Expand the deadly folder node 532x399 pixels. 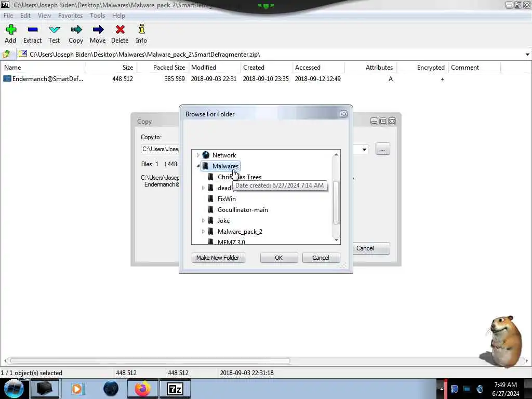click(x=203, y=188)
